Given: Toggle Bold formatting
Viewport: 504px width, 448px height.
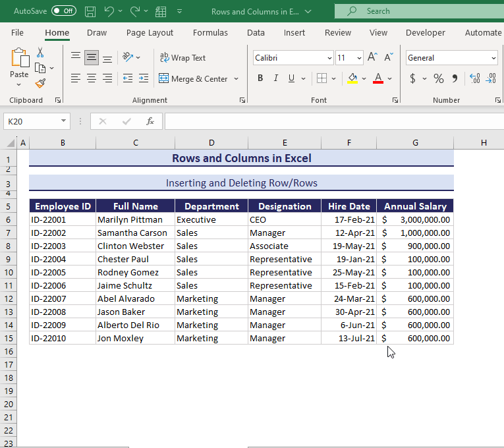Looking at the screenshot, I should (260, 78).
